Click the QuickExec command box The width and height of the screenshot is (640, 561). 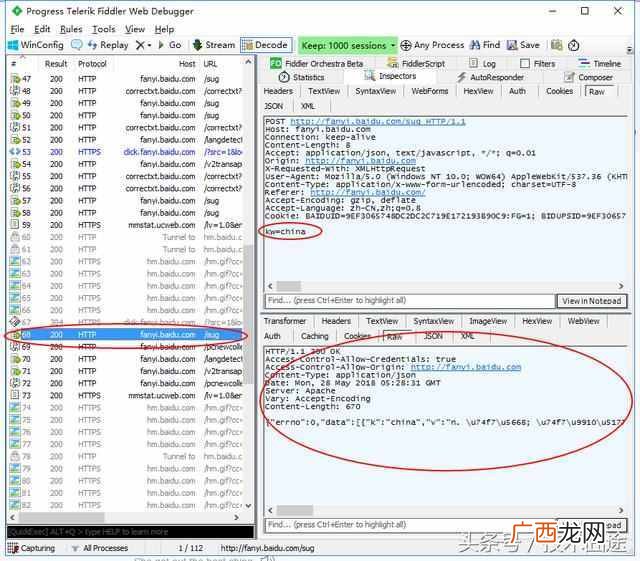point(130,532)
